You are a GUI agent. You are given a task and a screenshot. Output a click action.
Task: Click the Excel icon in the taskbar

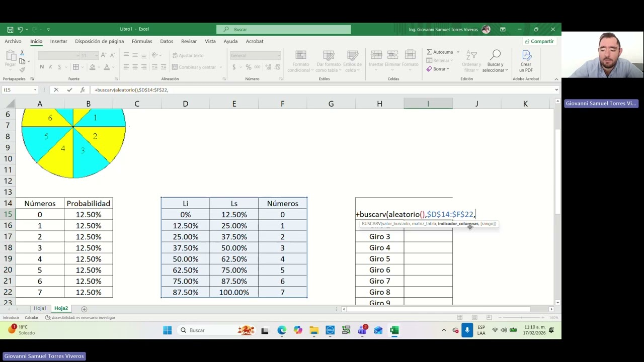pyautogui.click(x=394, y=330)
